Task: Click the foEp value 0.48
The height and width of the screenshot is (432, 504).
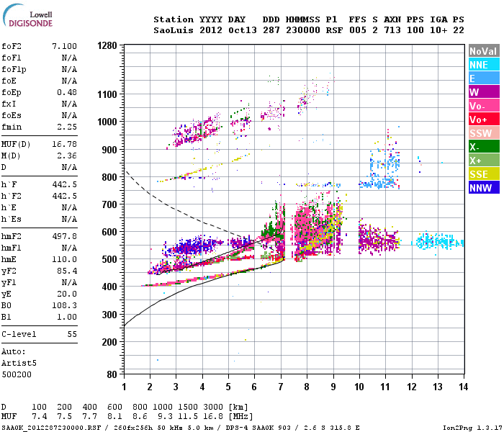Action: (x=67, y=92)
